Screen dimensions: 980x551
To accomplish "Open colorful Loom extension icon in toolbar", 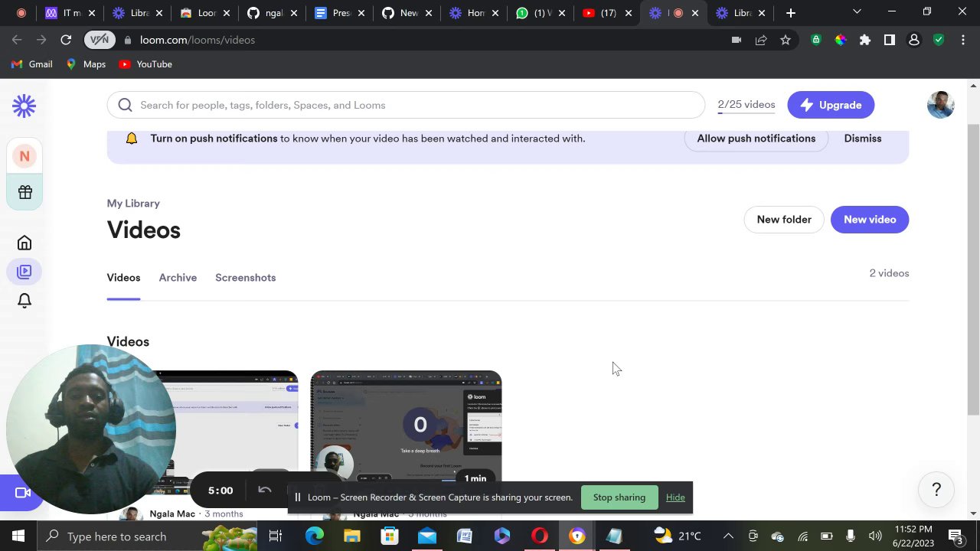I will pos(841,40).
